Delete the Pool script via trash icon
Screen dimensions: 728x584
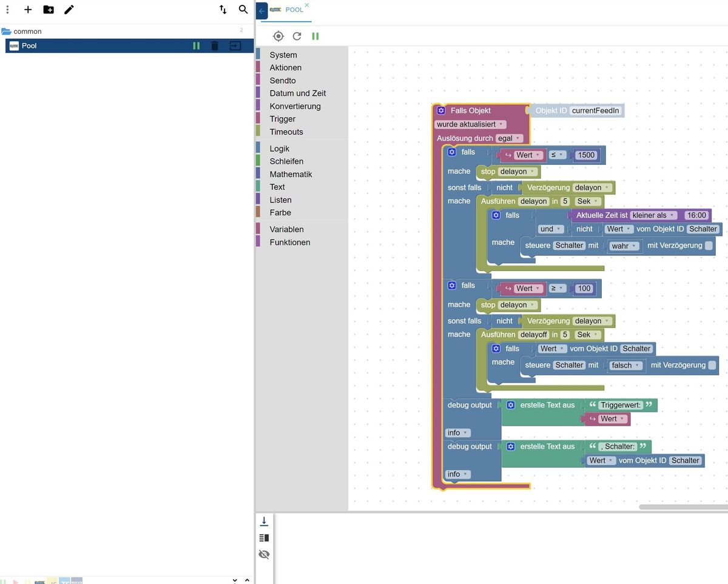coord(215,46)
